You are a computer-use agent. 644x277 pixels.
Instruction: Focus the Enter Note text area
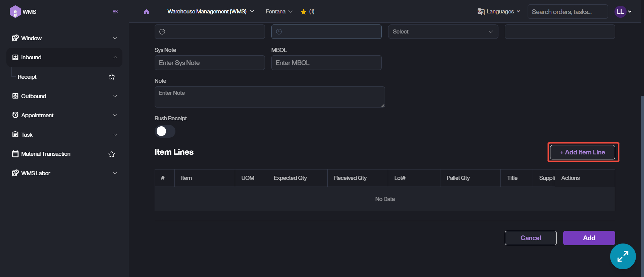point(269,97)
